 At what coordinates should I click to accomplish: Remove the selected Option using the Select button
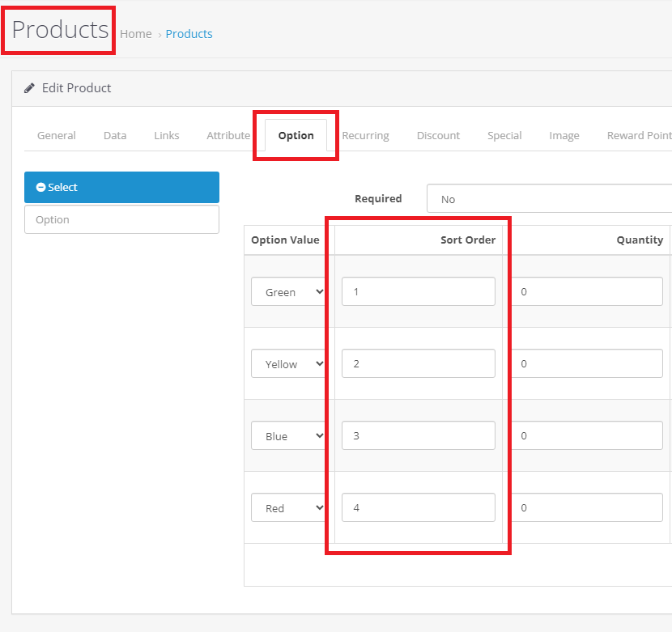tap(121, 187)
